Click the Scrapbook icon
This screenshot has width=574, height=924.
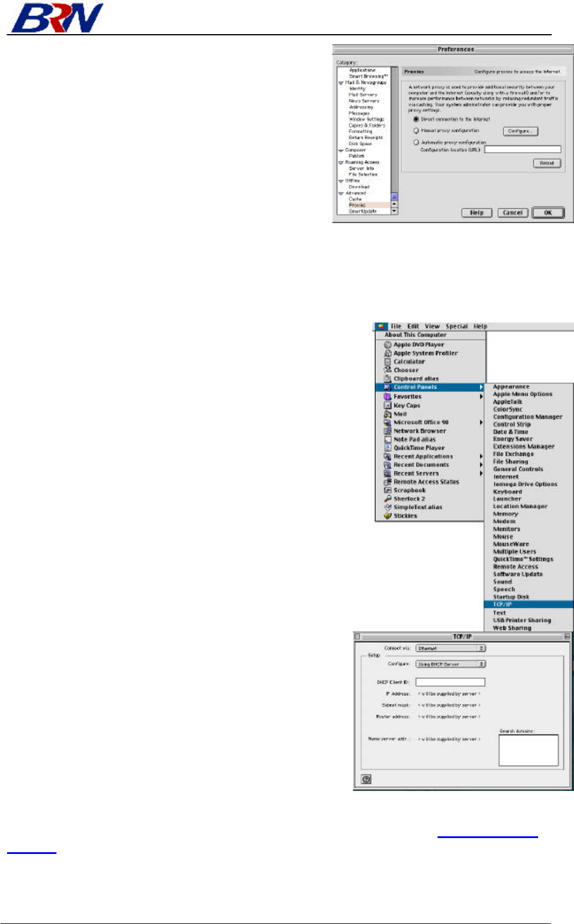coord(388,490)
